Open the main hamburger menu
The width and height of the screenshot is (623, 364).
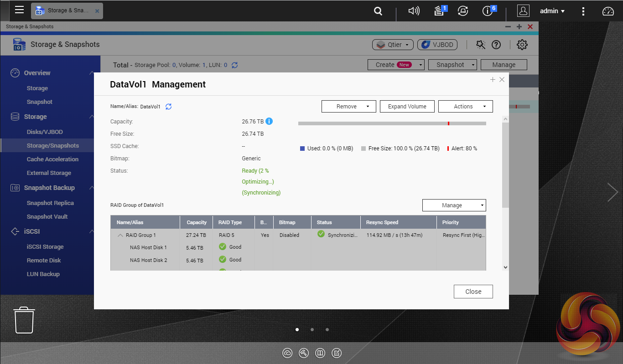[19, 10]
